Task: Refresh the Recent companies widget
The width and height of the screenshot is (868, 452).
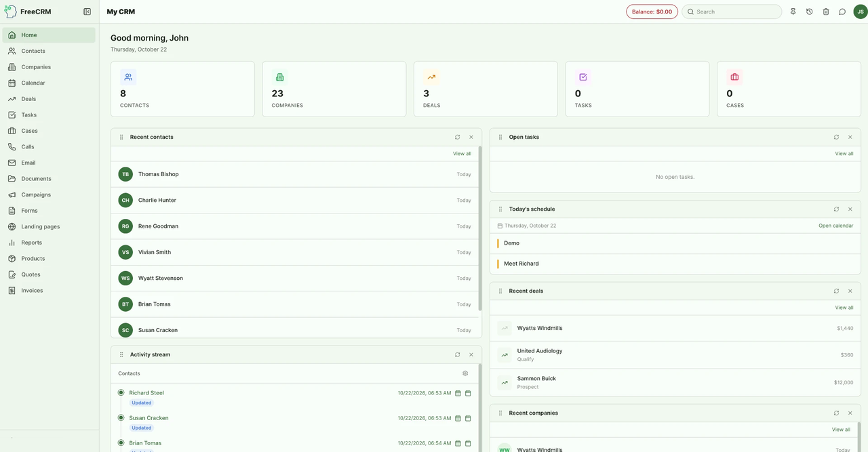Action: 836,413
